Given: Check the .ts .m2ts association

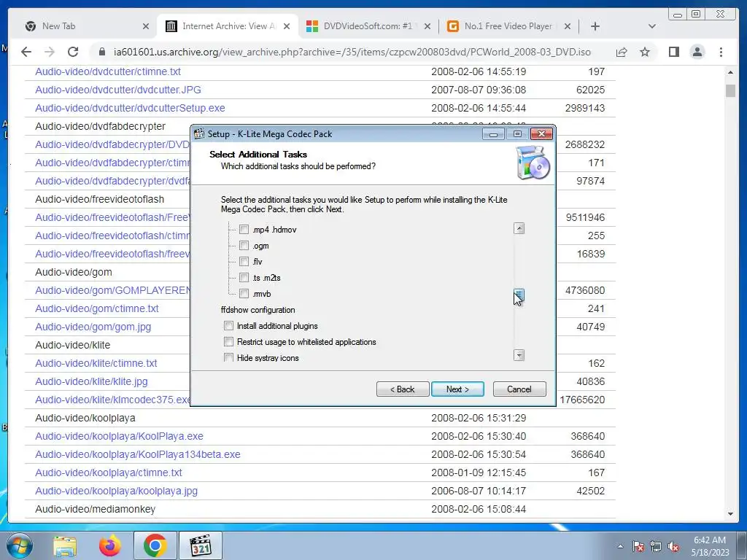Looking at the screenshot, I should coord(244,278).
